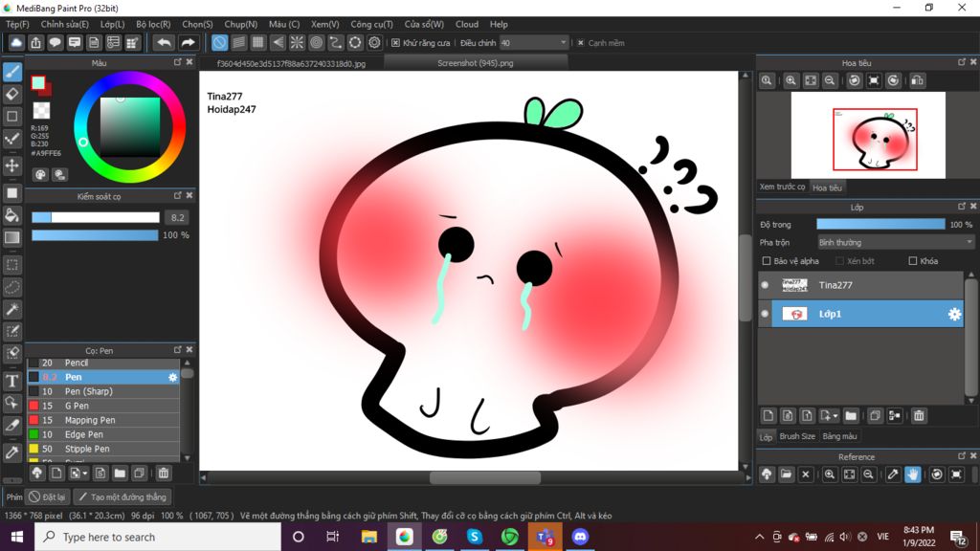Toggle the Khử răng cưa checkbox
This screenshot has height=551, width=980.
pos(395,43)
